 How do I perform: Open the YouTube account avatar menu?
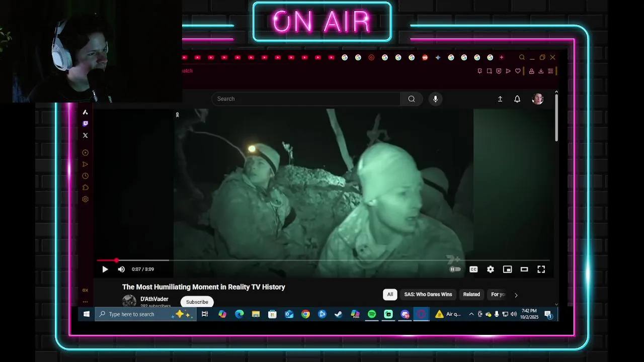[x=538, y=99]
